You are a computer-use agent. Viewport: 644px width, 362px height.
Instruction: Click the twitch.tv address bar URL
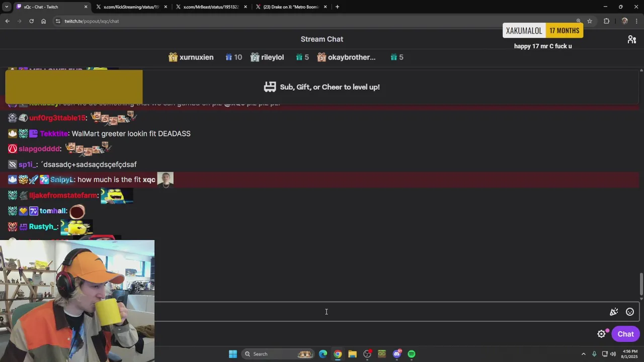coord(92,21)
